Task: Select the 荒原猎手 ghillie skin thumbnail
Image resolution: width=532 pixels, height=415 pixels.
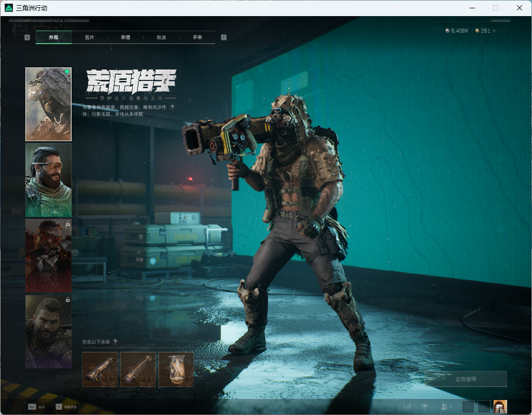Action: click(49, 104)
